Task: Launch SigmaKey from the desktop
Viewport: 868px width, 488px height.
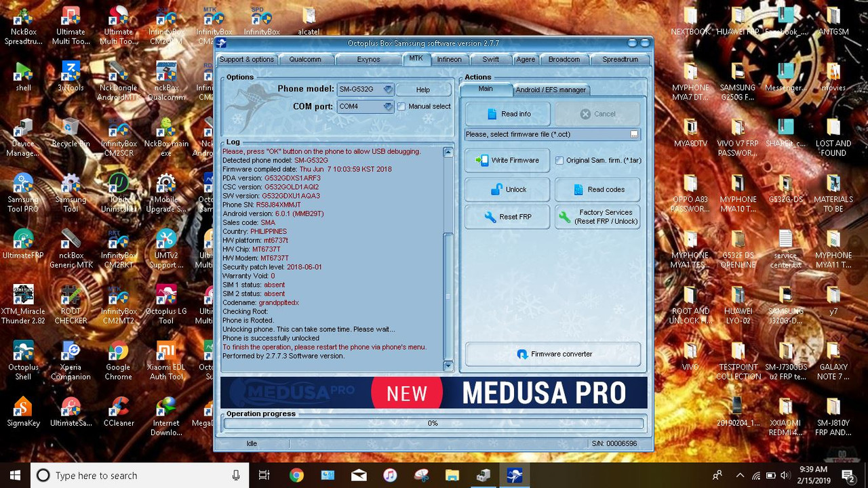Action: pos(23,411)
